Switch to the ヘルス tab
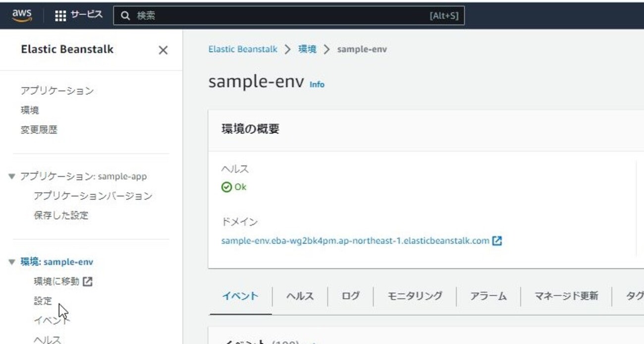The width and height of the screenshot is (644, 344). (x=300, y=295)
